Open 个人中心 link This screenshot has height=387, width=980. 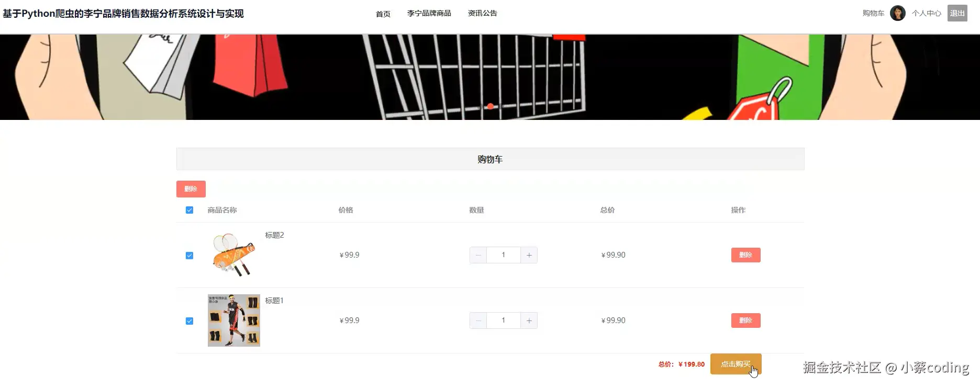coord(926,13)
